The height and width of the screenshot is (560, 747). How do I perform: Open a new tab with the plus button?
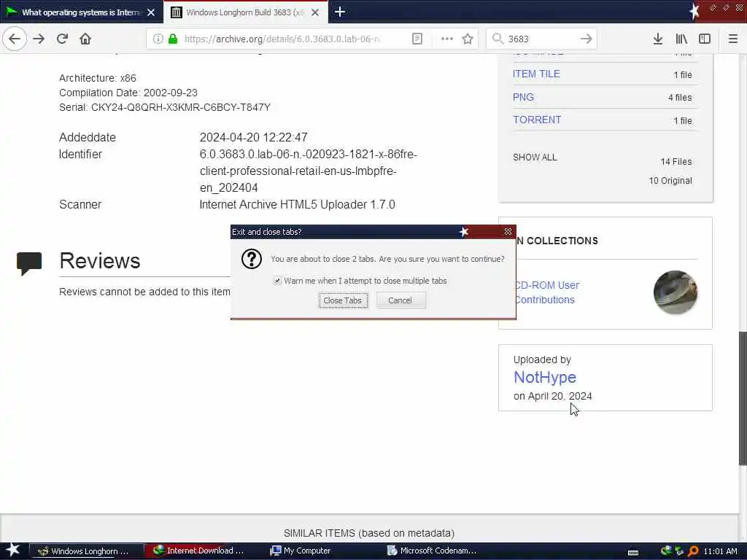[x=340, y=12]
